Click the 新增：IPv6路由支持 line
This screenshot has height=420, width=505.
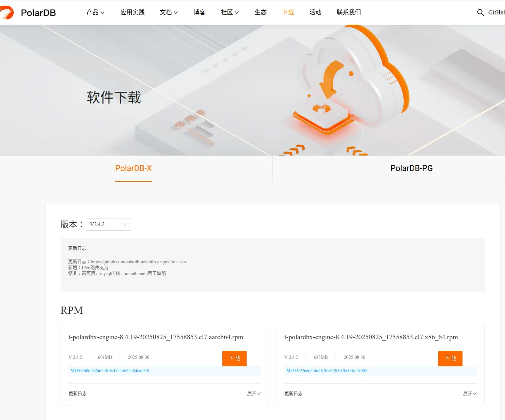click(88, 267)
